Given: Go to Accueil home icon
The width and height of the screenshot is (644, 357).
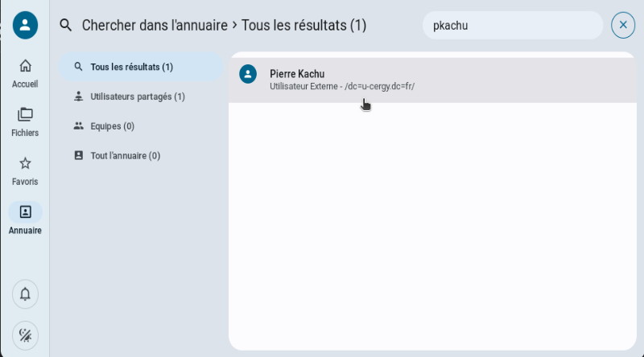Looking at the screenshot, I should [25, 66].
